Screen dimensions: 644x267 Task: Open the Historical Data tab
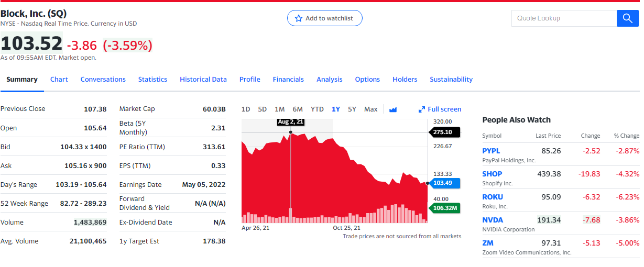203,80
